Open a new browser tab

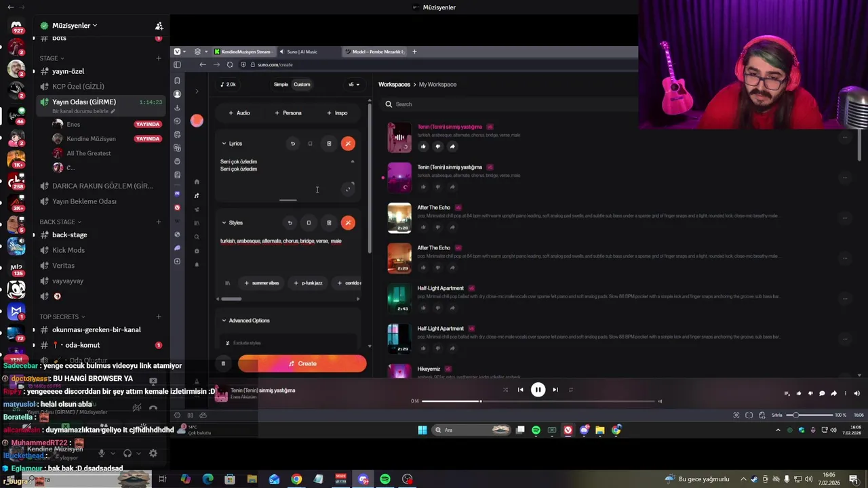(x=414, y=52)
